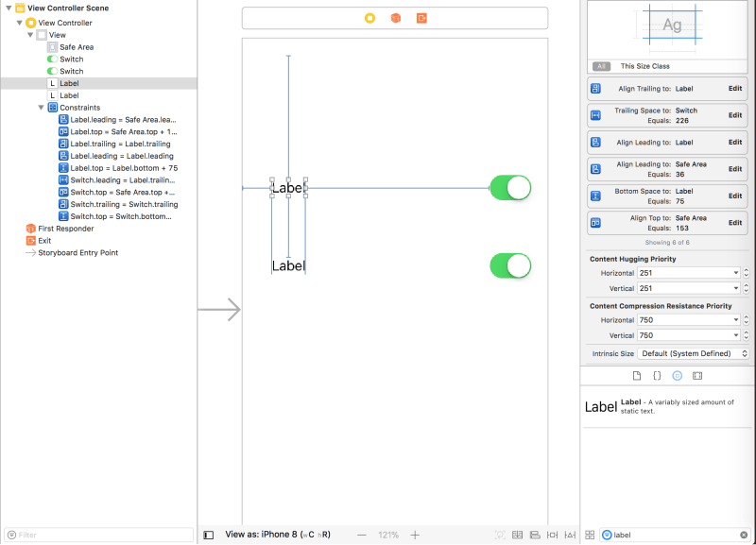Turn off the bottom Switch control
The image size is (756, 545).
click(x=510, y=265)
